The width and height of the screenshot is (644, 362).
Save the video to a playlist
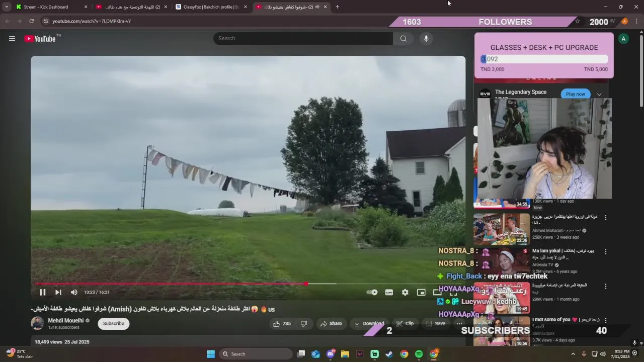(x=435, y=324)
